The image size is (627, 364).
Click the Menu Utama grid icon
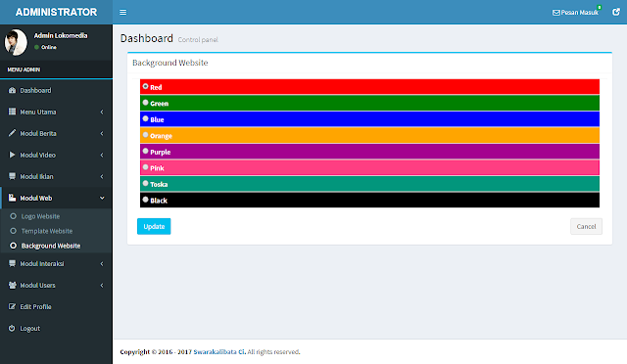12,112
